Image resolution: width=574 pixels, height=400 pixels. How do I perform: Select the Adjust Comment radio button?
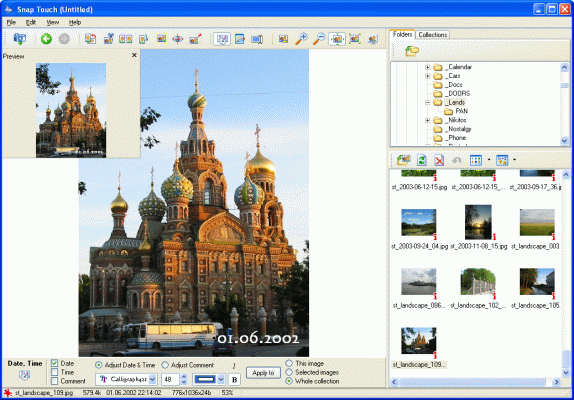tap(165, 365)
